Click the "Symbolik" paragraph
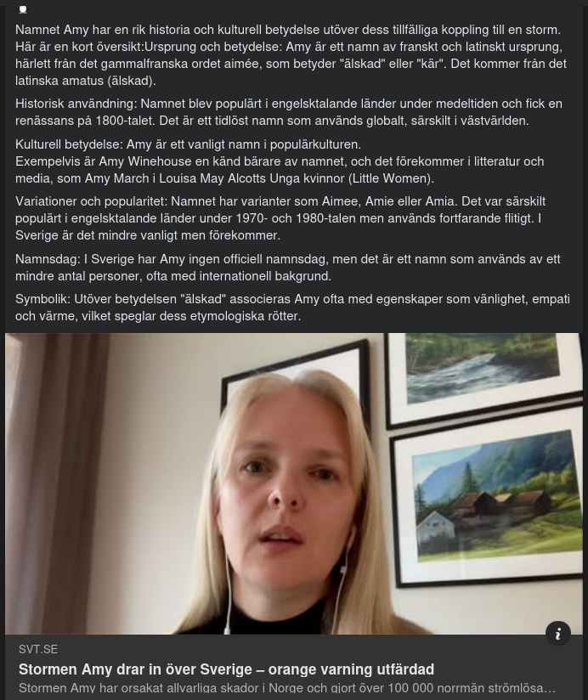588x700 pixels. [x=292, y=308]
